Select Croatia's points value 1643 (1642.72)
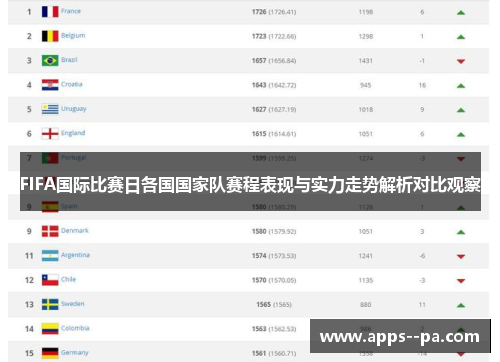Image resolution: width=500 pixels, height=362 pixels. (274, 85)
